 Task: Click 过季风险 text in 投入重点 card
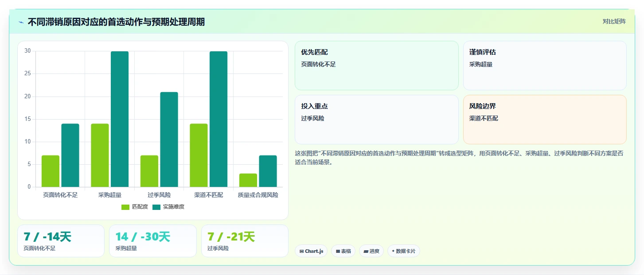point(312,118)
